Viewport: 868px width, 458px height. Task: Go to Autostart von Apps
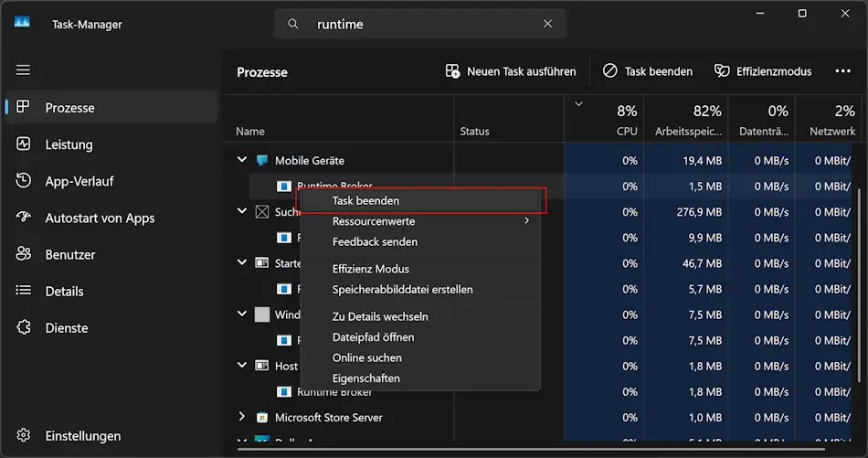(x=99, y=218)
